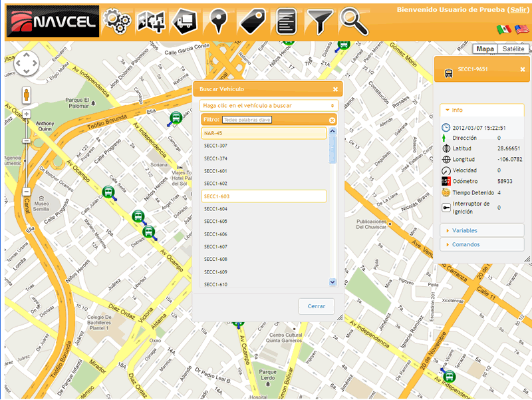This screenshot has height=400, width=532.
Task: Click the Latitud value 28.66651
Action: pos(509,148)
